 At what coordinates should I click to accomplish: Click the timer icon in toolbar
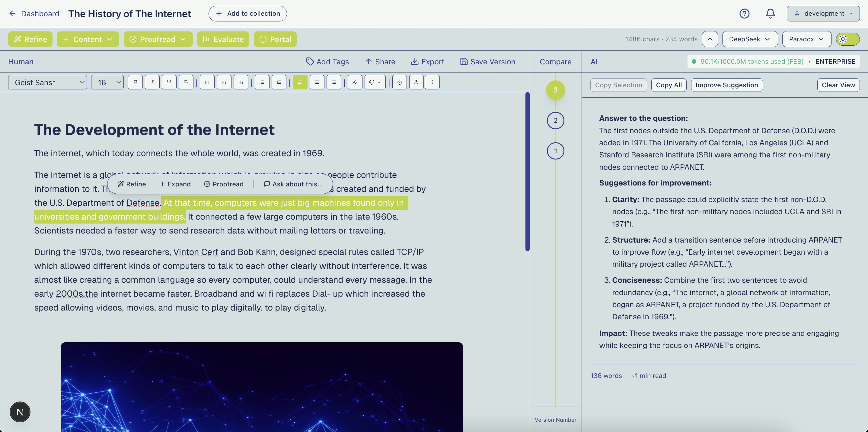coord(399,82)
